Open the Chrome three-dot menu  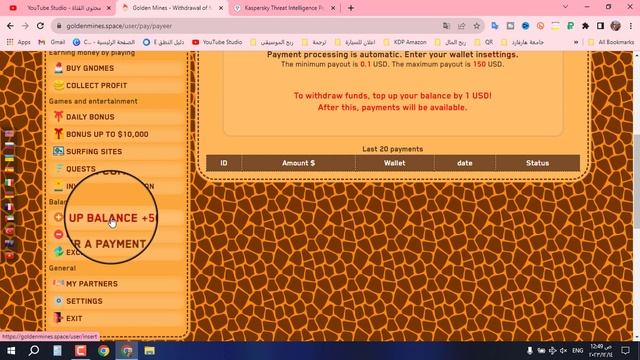click(x=631, y=26)
